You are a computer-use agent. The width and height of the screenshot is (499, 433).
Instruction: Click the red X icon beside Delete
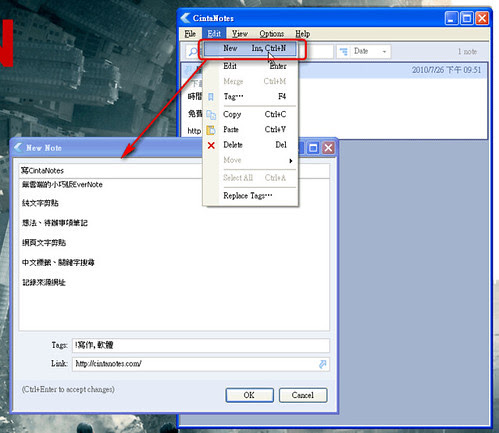click(x=211, y=145)
